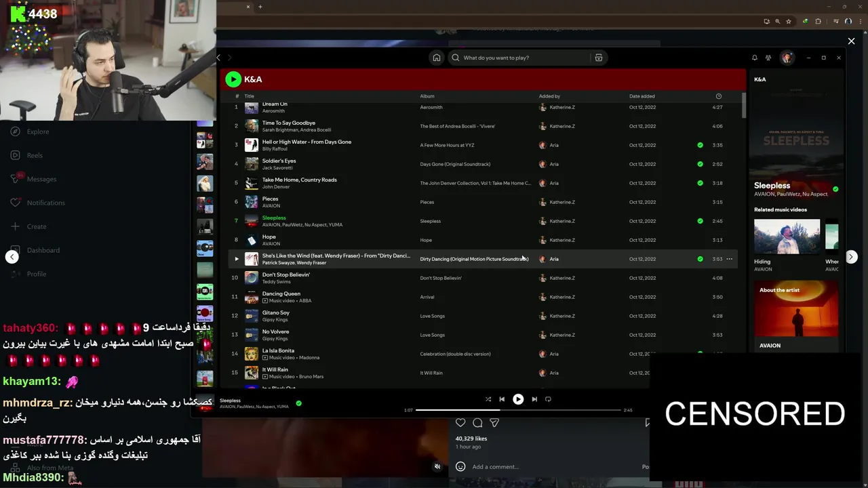Viewport: 868px width, 488px height.
Task: Click the Spotify Browse icon inside the search bar
Action: (x=599, y=58)
